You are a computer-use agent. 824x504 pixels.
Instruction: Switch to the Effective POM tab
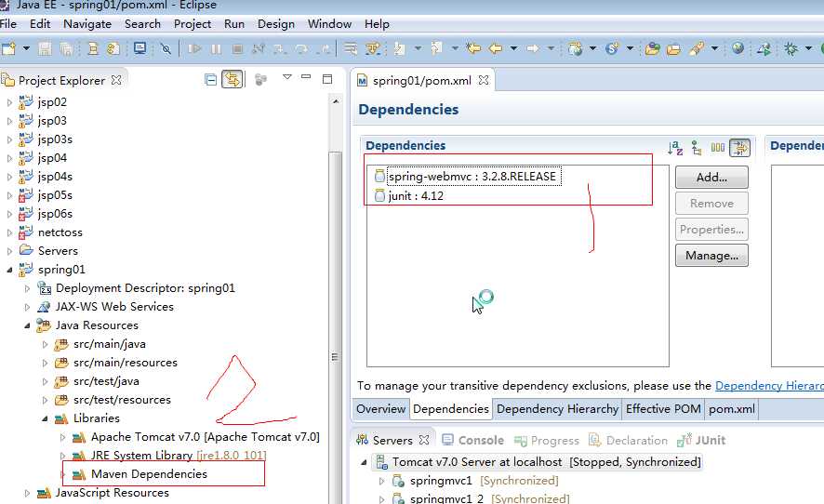[663, 409]
